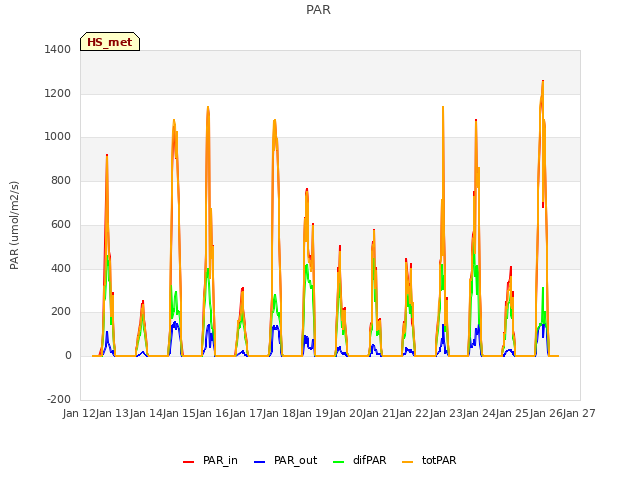Click the blue PAR_out legend marker
This screenshot has height=480, width=640.
(260, 462)
